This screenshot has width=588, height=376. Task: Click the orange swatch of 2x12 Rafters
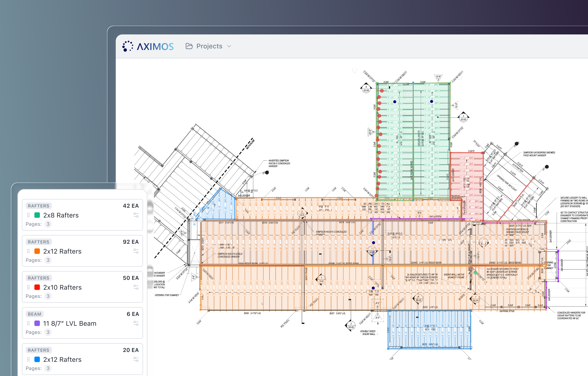pos(37,251)
